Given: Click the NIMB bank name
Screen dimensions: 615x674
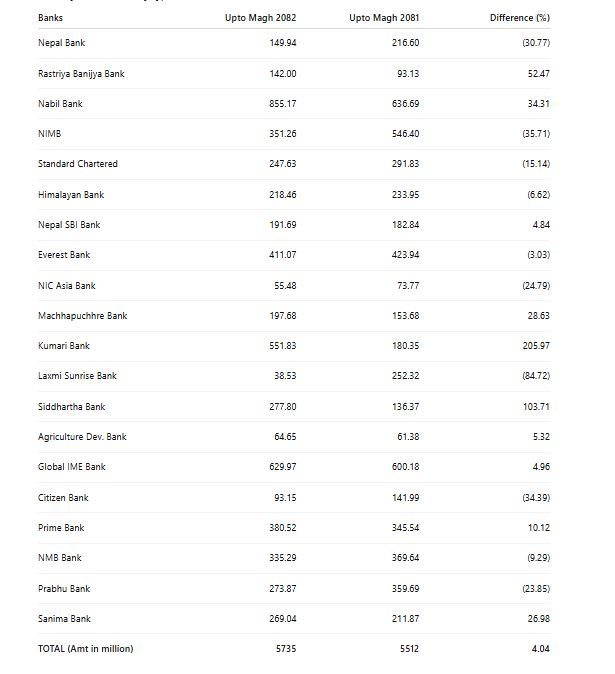Looking at the screenshot, I should tap(50, 134).
